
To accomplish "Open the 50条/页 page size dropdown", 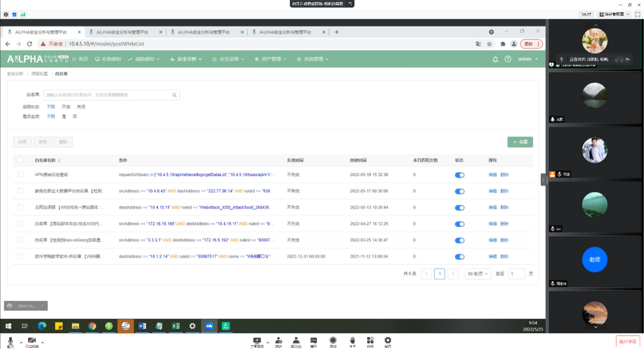I will pyautogui.click(x=478, y=274).
